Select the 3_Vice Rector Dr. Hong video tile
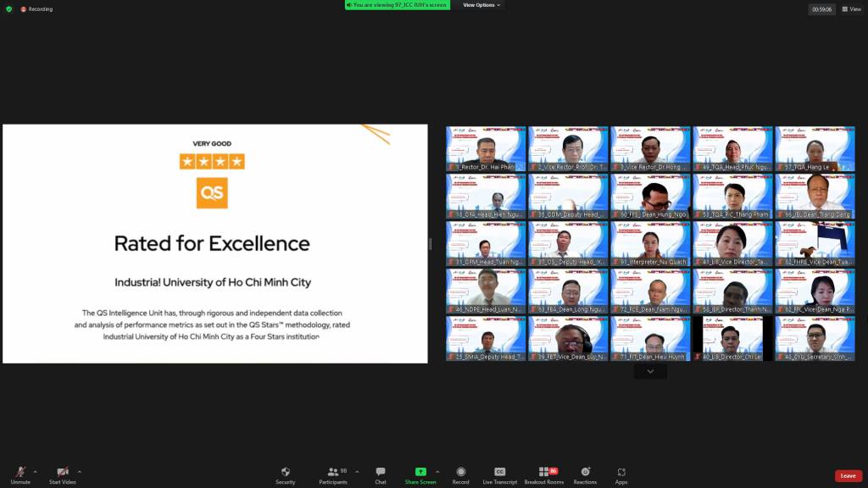868x488 pixels. pyautogui.click(x=650, y=149)
